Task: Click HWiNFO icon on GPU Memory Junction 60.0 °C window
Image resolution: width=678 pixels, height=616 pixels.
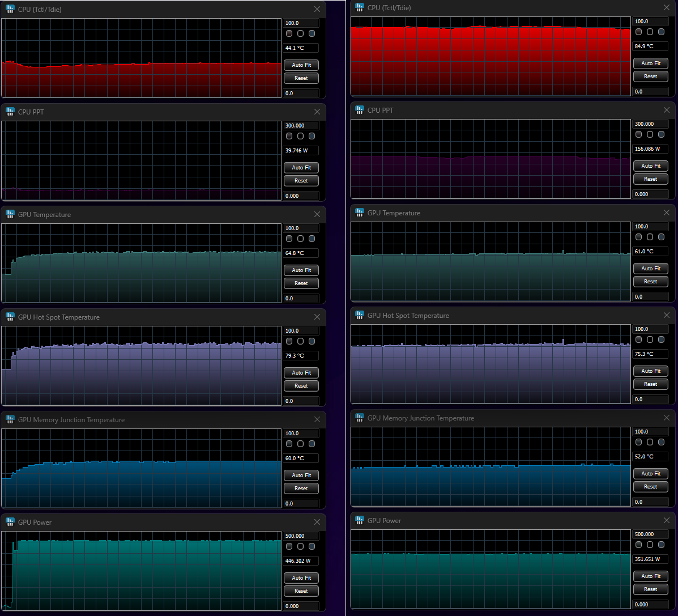Action: pos(10,419)
